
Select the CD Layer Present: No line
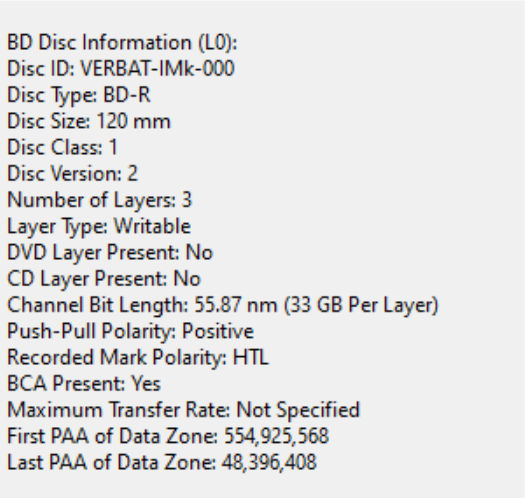[x=104, y=279]
